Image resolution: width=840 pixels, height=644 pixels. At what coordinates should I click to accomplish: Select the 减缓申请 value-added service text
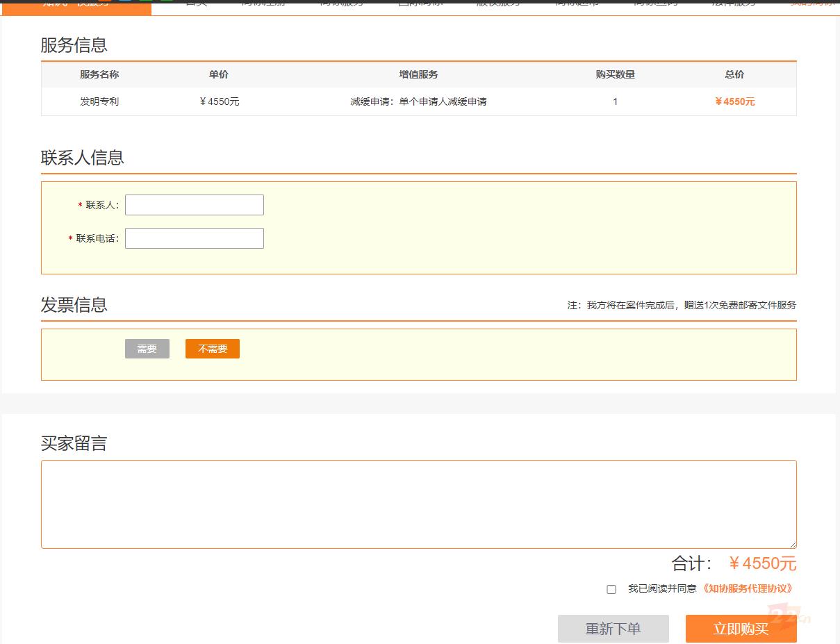tap(418, 101)
